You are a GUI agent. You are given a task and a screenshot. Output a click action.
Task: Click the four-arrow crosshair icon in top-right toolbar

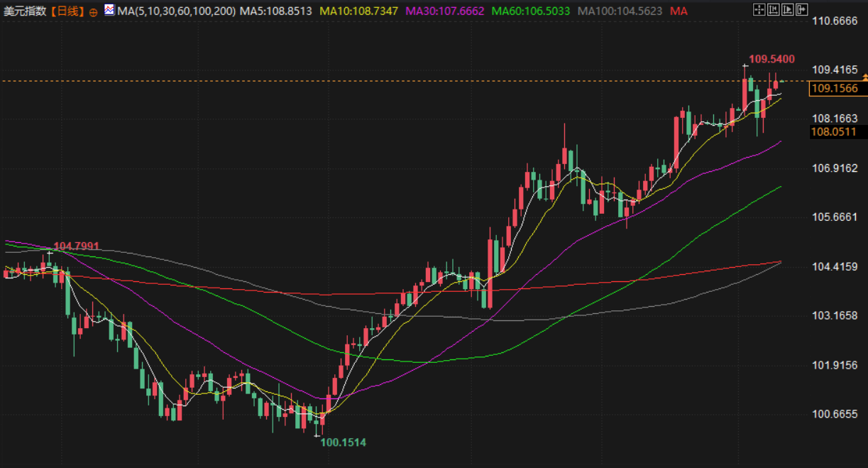759,10
